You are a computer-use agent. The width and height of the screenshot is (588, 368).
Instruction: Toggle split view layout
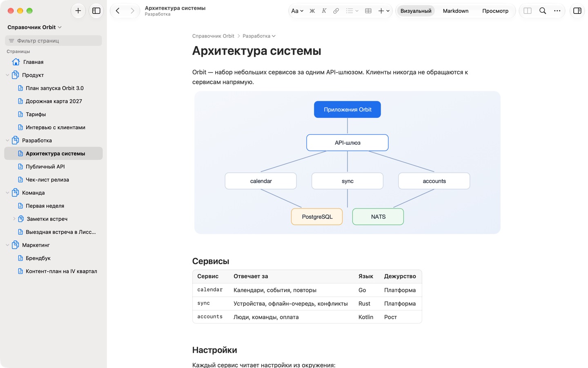528,11
